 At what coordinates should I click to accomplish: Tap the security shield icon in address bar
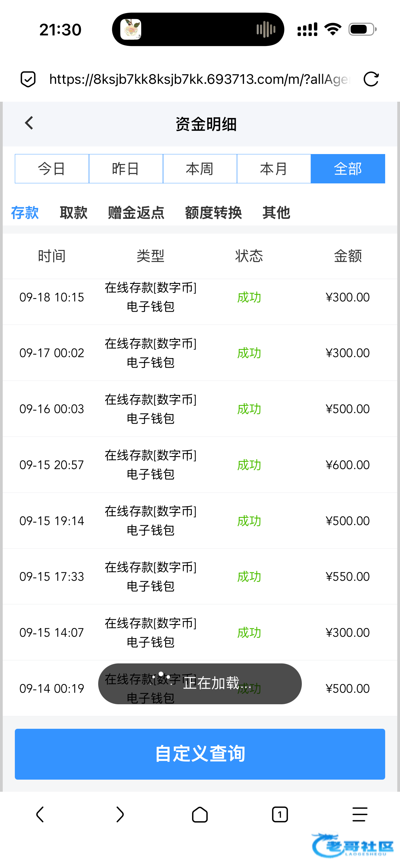tap(28, 79)
